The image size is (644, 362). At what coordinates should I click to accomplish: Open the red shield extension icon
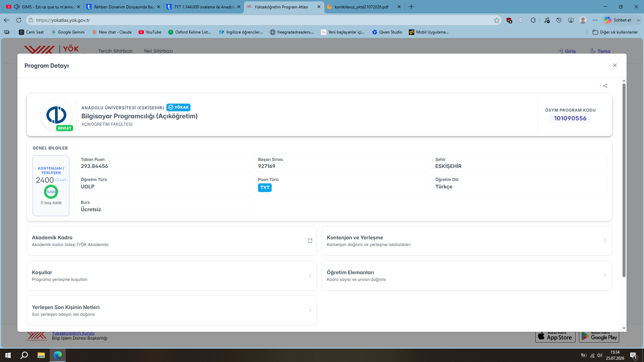(509, 20)
